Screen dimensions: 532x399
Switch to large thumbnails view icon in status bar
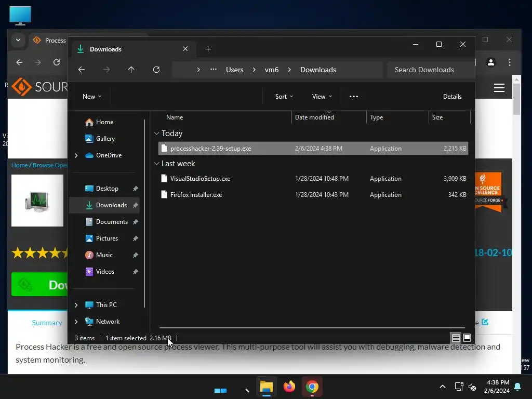pos(467,338)
